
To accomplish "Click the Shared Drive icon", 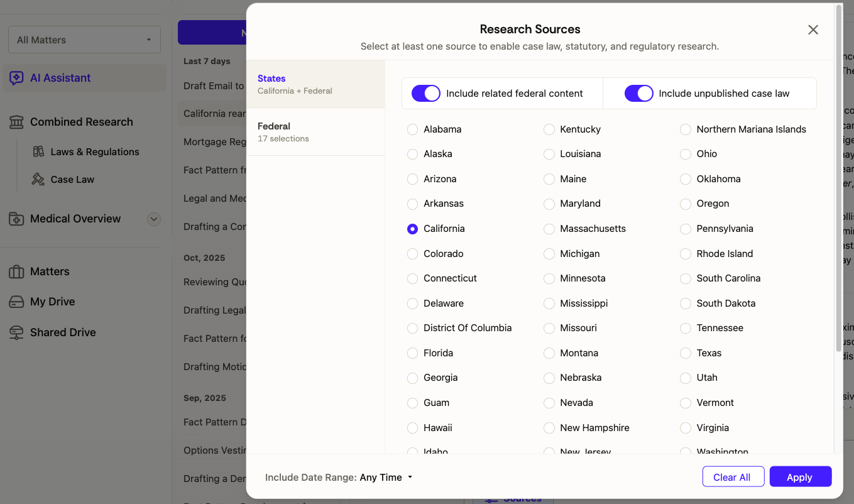I will [x=16, y=332].
